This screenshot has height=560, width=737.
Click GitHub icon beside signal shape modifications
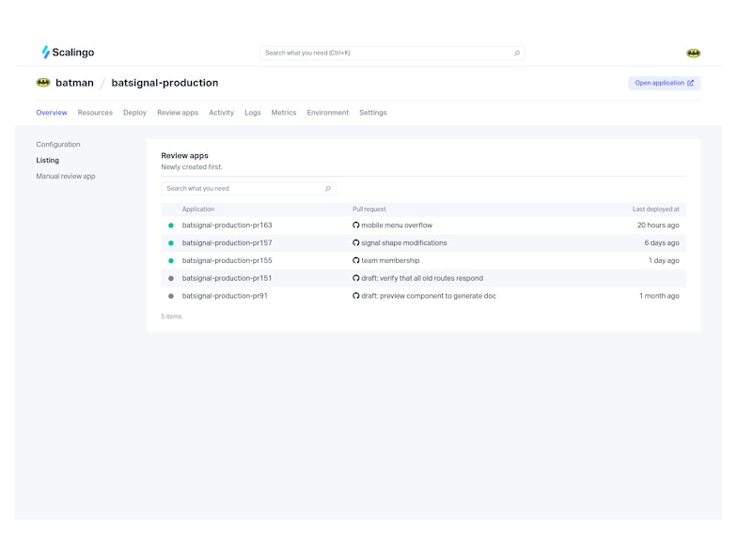(x=356, y=243)
